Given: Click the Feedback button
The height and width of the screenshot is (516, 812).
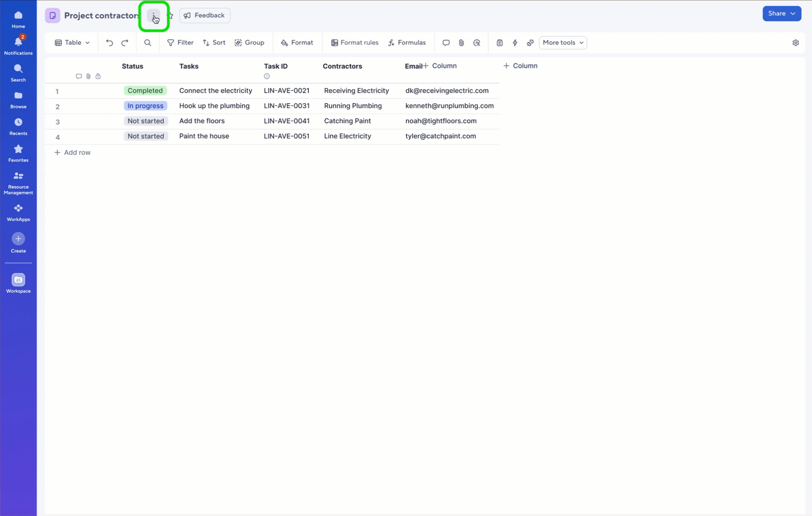Looking at the screenshot, I should 205,16.
